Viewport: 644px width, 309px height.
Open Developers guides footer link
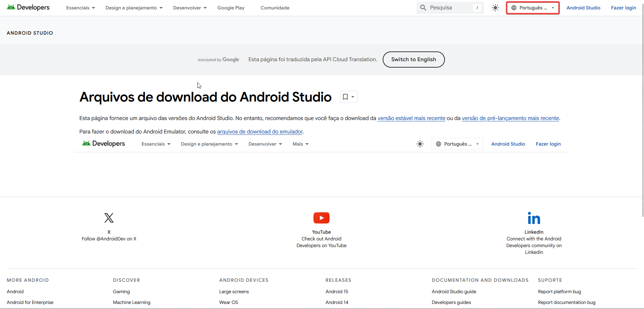point(451,302)
